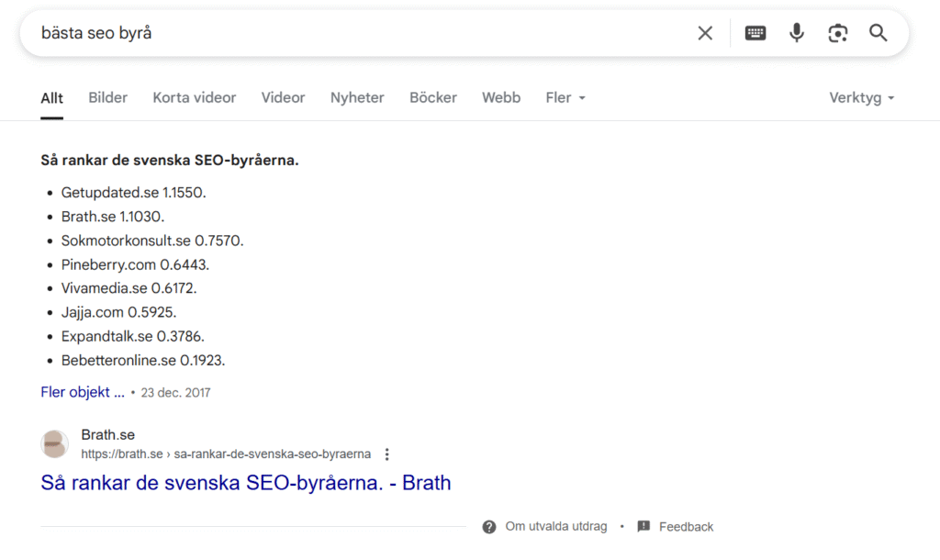This screenshot has height=560, width=940.
Task: Click list item 'Bebetteronline.se 0.1923.'
Action: point(143,361)
